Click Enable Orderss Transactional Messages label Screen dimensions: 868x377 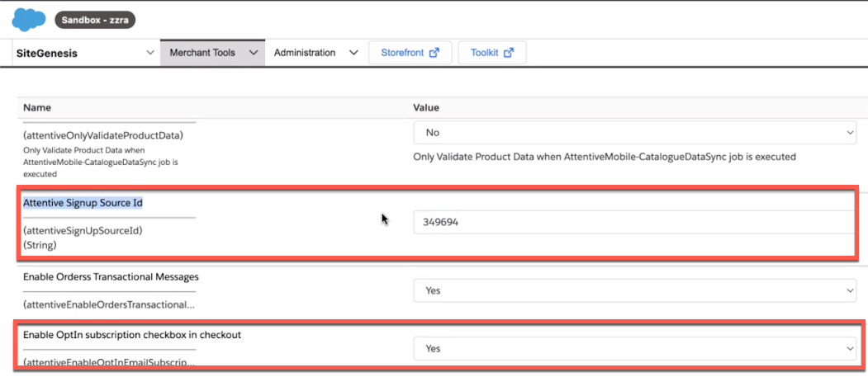tap(111, 277)
